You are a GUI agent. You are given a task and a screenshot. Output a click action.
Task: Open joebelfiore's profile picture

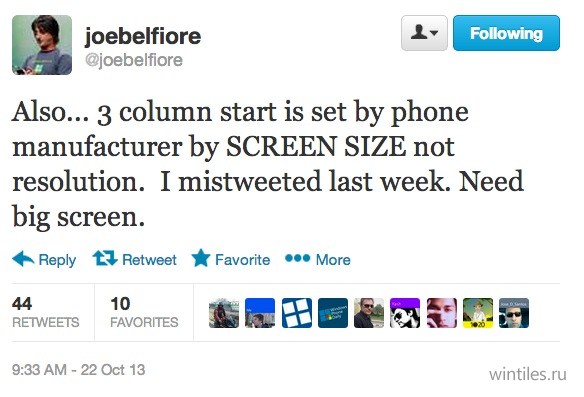42,45
